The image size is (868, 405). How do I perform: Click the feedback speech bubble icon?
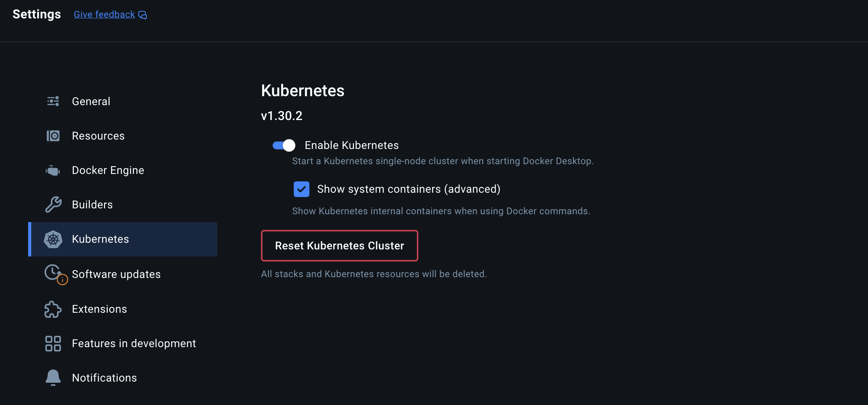coord(143,15)
